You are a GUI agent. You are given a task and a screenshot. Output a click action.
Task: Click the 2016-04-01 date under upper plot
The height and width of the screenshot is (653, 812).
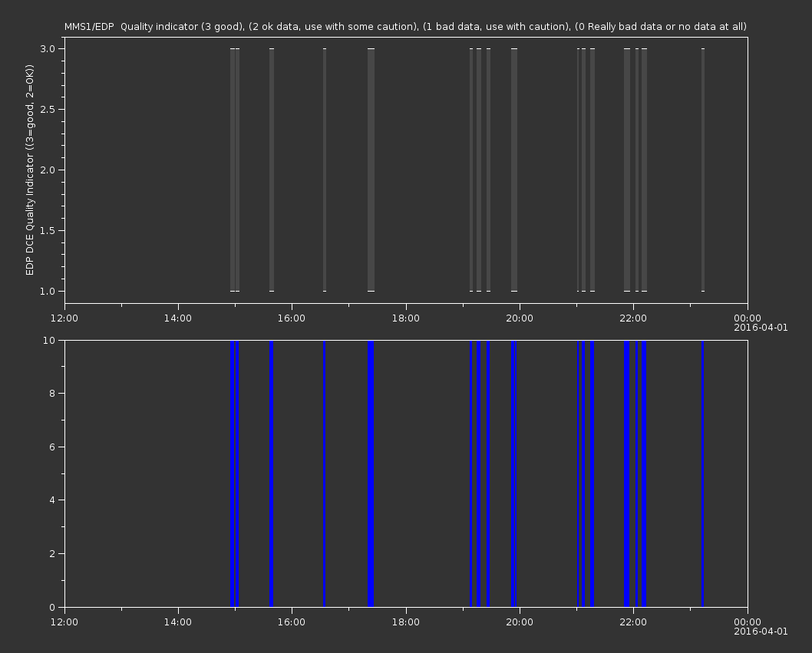coord(761,328)
